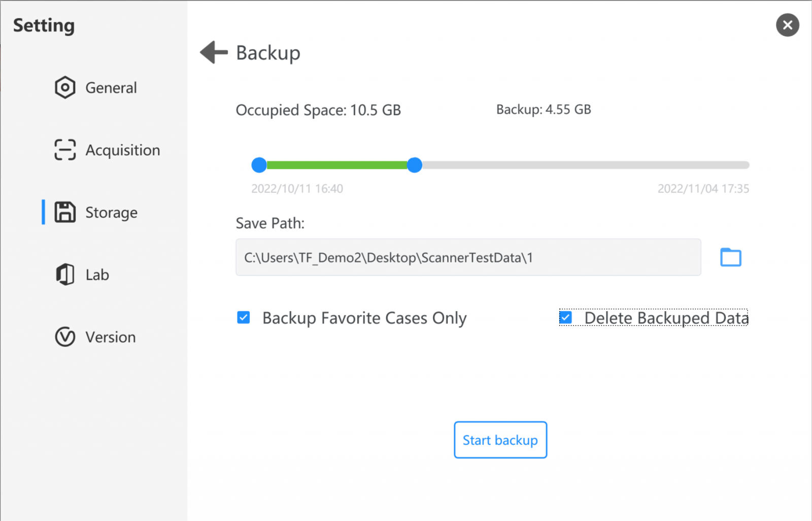Toggle the Delete Backuped Data checkbox
The image size is (812, 521).
coord(566,318)
